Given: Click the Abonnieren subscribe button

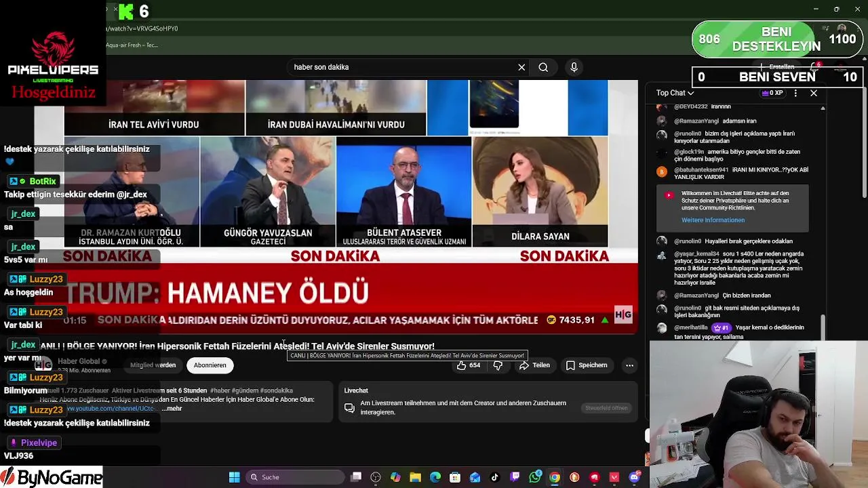Looking at the screenshot, I should click(210, 365).
